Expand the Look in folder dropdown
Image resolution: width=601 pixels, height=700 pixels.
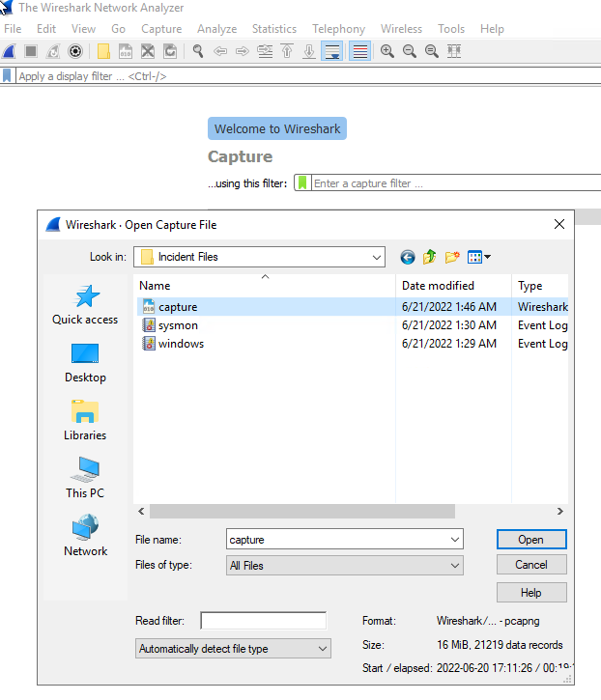point(376,257)
